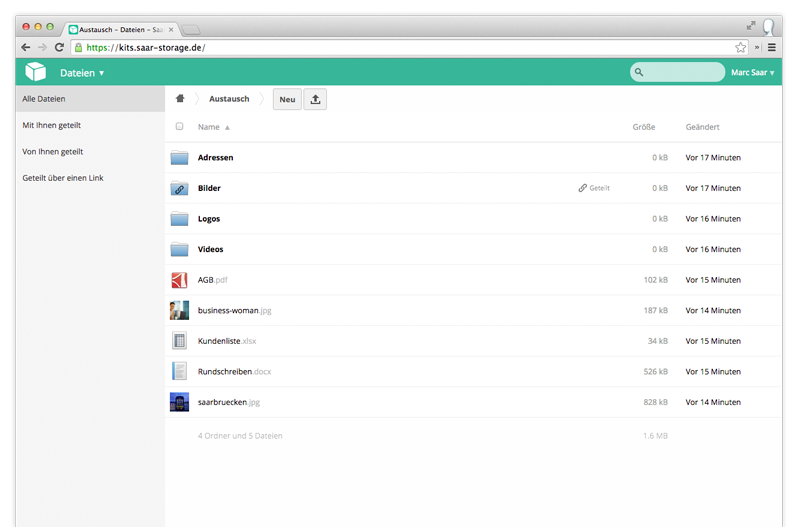
Task: Toggle the select-all files checkbox
Action: (180, 127)
